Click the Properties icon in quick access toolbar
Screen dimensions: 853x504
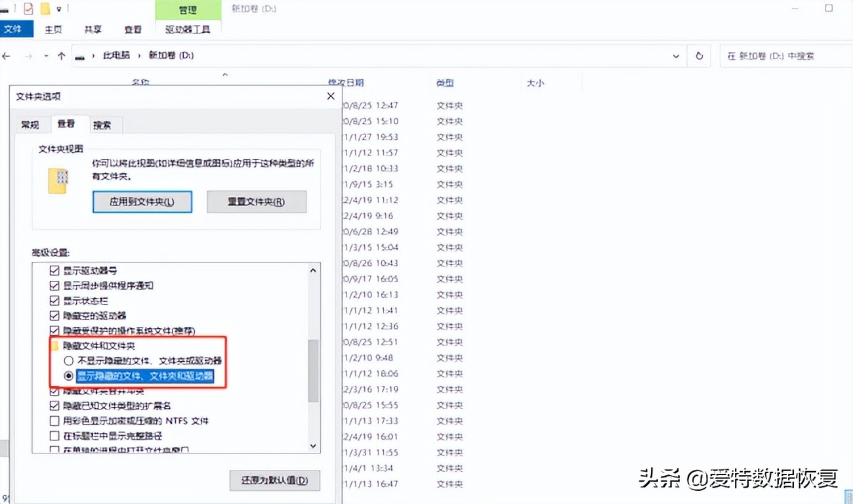point(28,9)
